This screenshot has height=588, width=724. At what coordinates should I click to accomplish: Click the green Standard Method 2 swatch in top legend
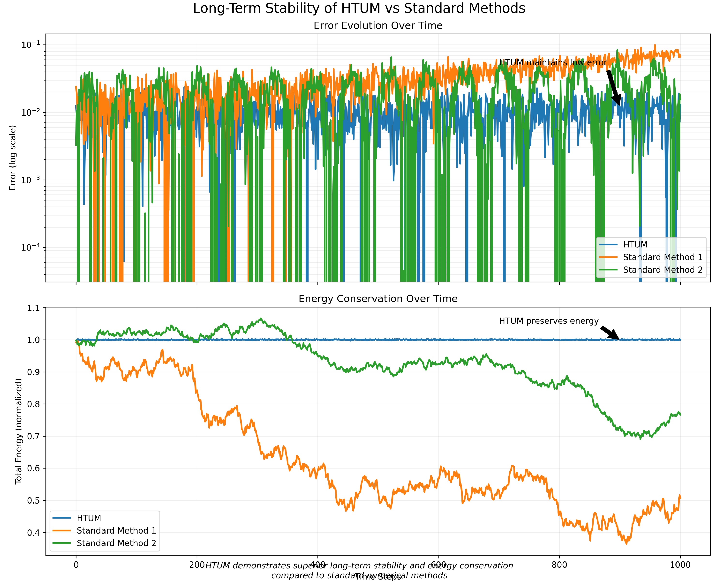608,270
